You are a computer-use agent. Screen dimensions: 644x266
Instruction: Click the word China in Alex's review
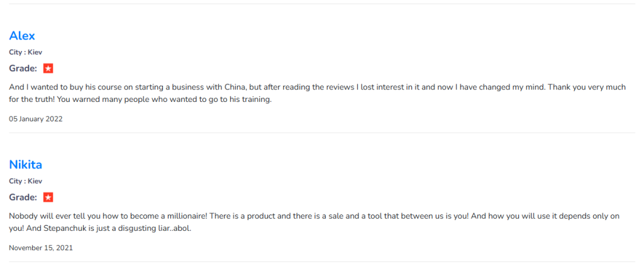click(235, 87)
